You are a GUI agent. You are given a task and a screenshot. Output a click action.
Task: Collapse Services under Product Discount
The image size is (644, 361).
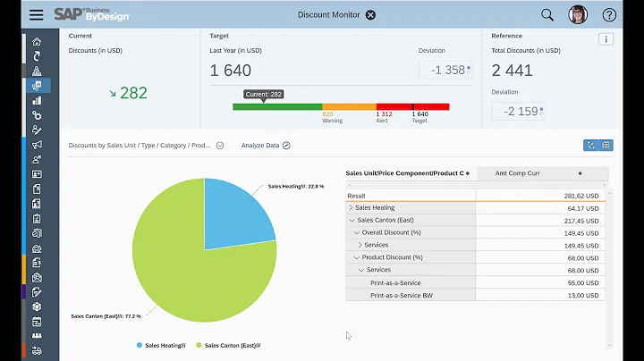(361, 270)
